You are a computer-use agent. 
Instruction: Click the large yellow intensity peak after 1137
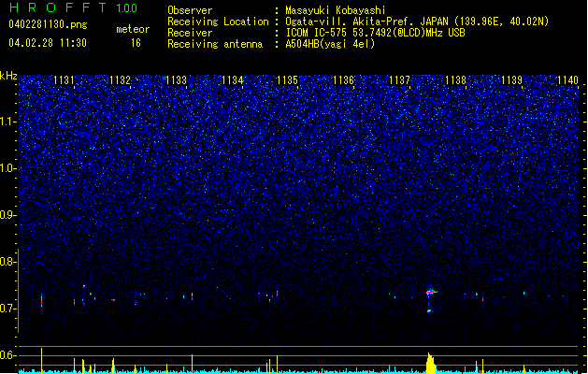431,363
